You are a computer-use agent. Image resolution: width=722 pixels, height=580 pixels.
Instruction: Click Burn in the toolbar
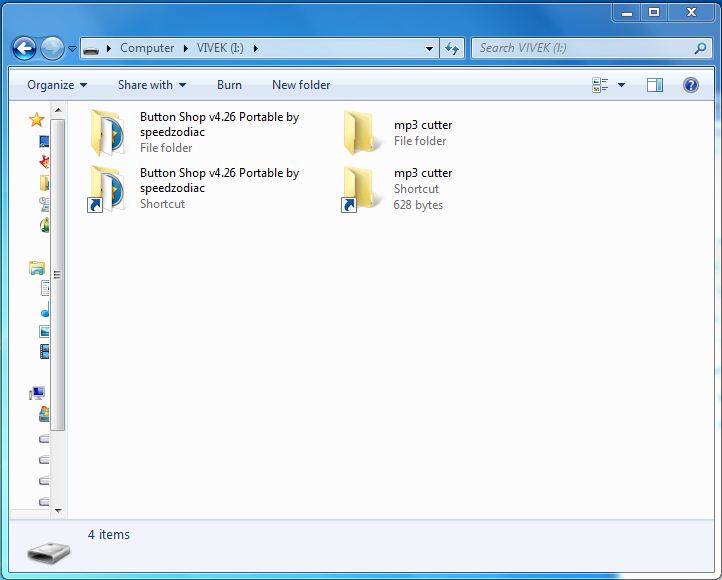click(229, 85)
